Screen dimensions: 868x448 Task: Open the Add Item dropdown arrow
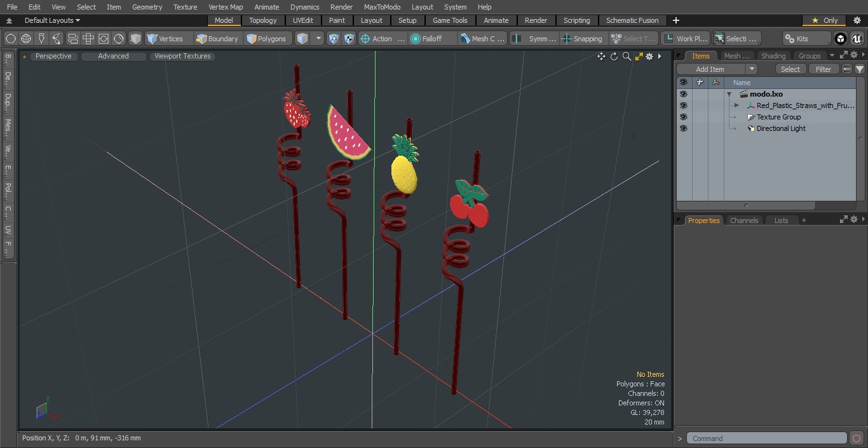752,69
